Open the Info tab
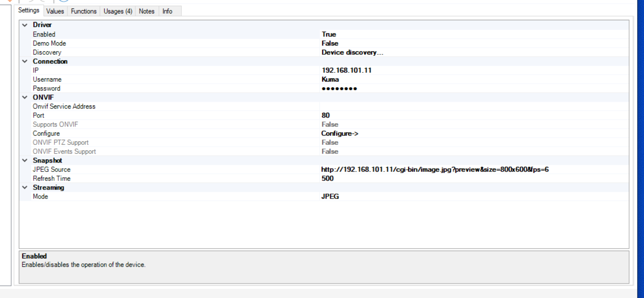This screenshot has height=298, width=644. tap(167, 11)
